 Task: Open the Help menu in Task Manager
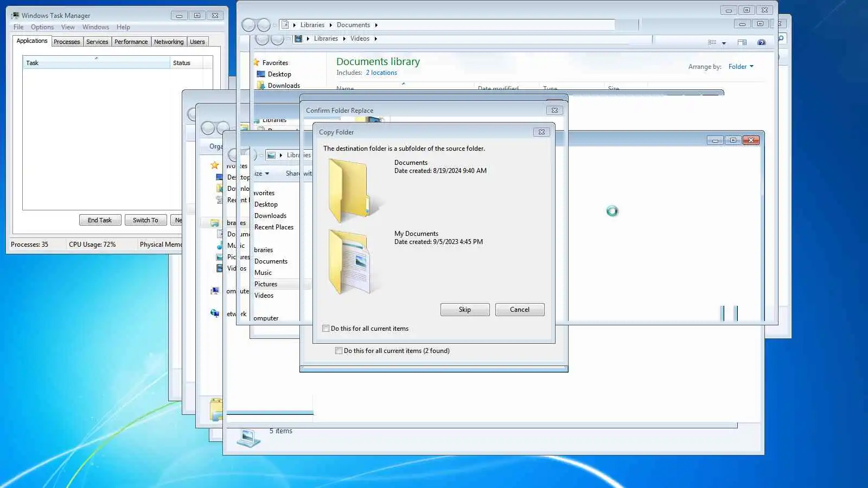123,27
